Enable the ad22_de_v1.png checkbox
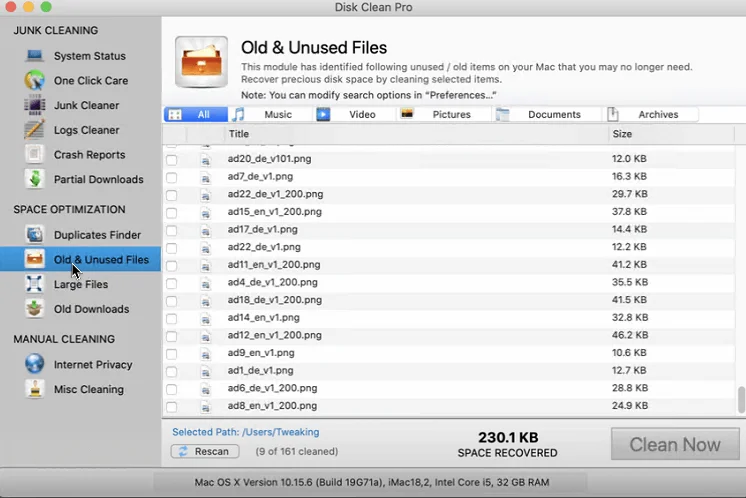746x498 pixels. point(172,248)
